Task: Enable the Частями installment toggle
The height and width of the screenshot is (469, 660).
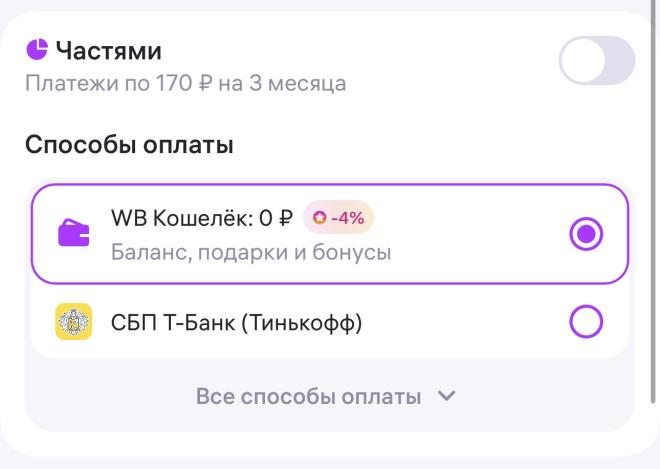Action: [597, 60]
